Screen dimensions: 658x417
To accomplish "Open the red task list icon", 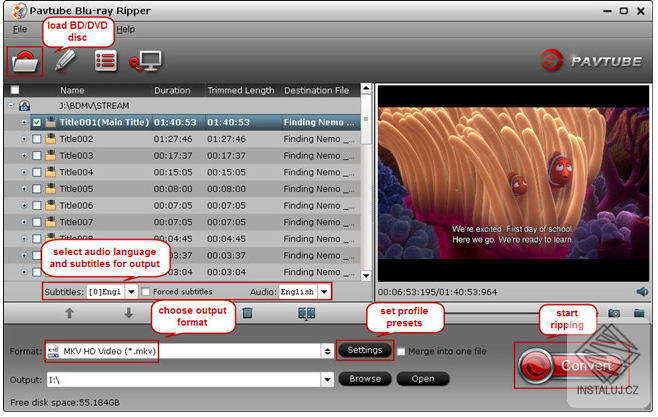I will (x=105, y=61).
